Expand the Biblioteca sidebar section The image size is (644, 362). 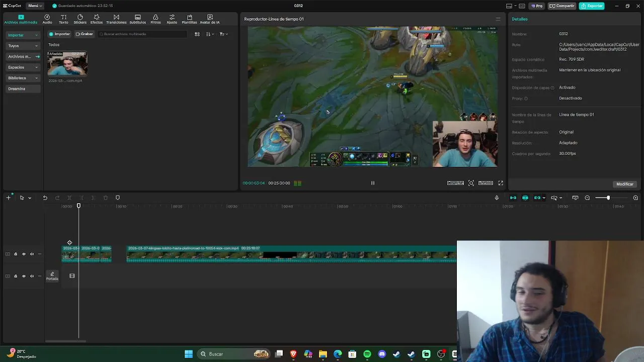pyautogui.click(x=23, y=78)
